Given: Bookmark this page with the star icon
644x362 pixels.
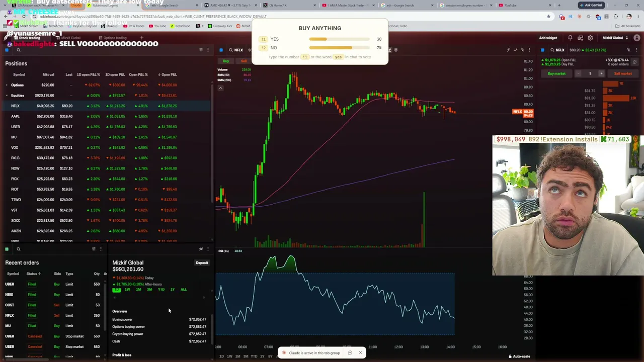Looking at the screenshot, I should [548, 16].
